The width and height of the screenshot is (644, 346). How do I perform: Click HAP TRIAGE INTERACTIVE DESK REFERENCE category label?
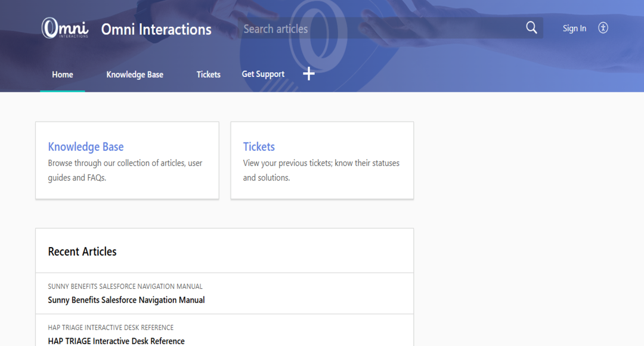coord(110,328)
